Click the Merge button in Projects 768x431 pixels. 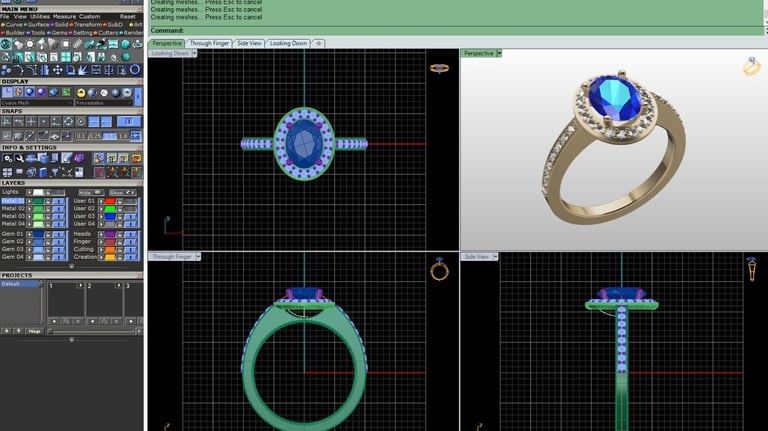click(34, 331)
